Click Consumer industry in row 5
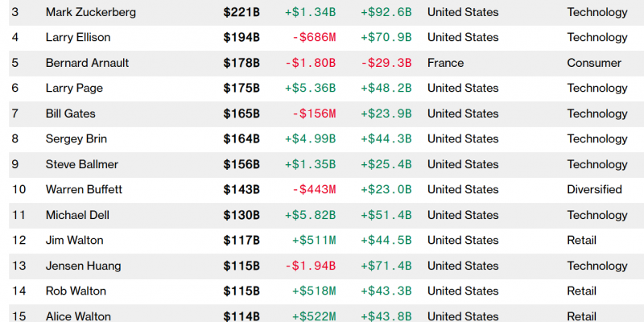The height and width of the screenshot is (322, 644). click(x=594, y=63)
